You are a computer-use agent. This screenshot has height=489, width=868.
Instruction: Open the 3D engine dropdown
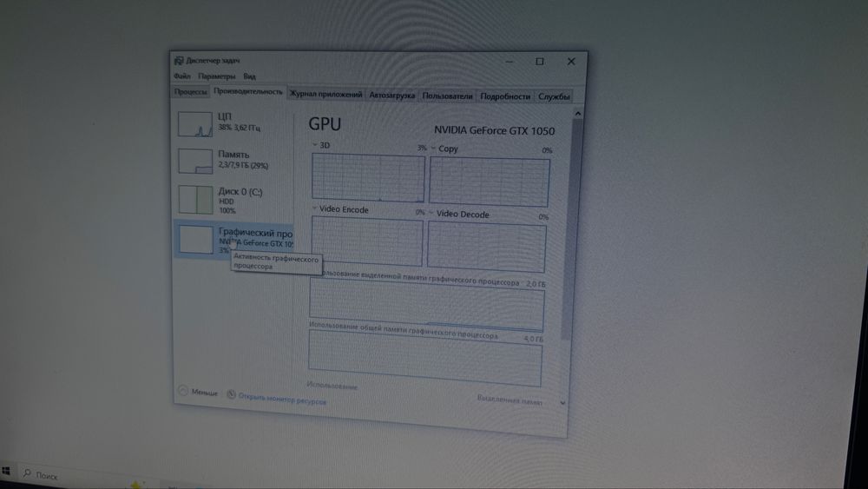(314, 144)
